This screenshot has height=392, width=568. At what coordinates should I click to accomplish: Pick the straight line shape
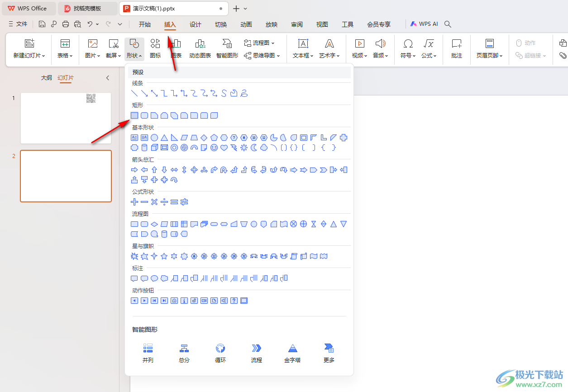134,93
